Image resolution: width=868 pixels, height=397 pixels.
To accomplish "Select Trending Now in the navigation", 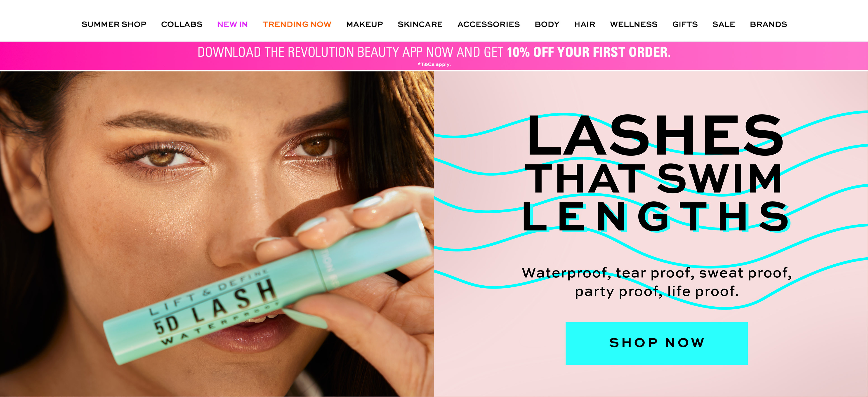I will 297,24.
